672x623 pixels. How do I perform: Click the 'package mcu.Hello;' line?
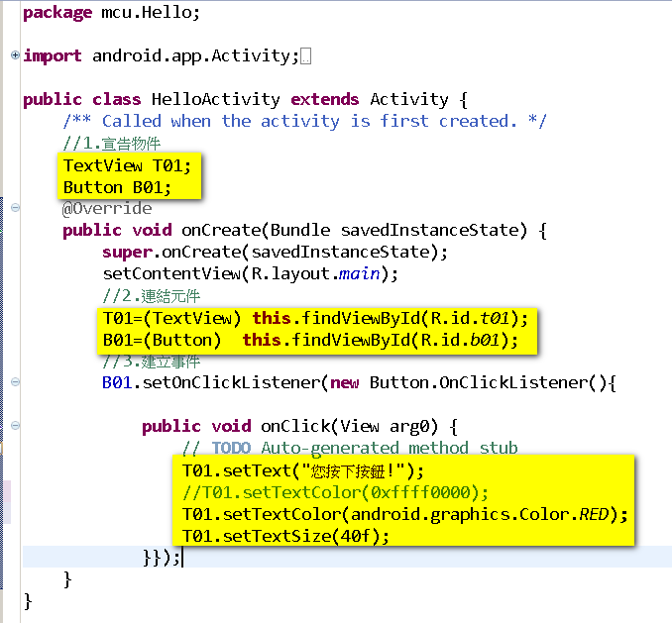tap(111, 13)
